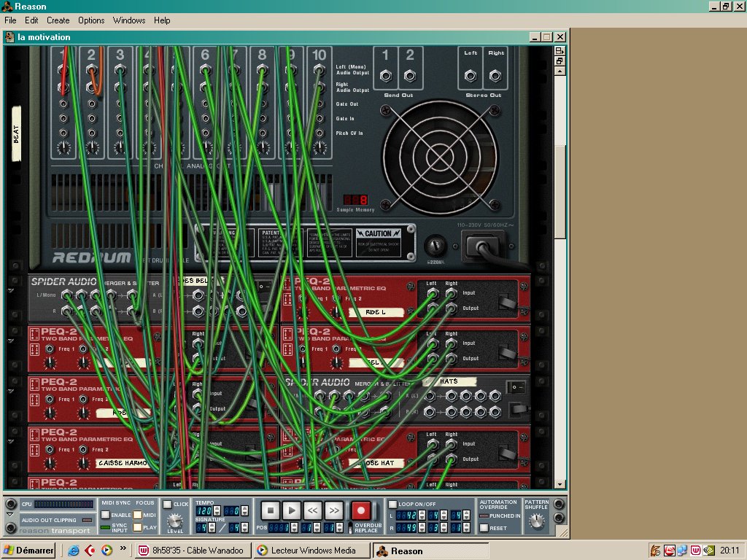Click the metronome click LEVEL knob
The height and width of the screenshot is (560, 747).
175,521
